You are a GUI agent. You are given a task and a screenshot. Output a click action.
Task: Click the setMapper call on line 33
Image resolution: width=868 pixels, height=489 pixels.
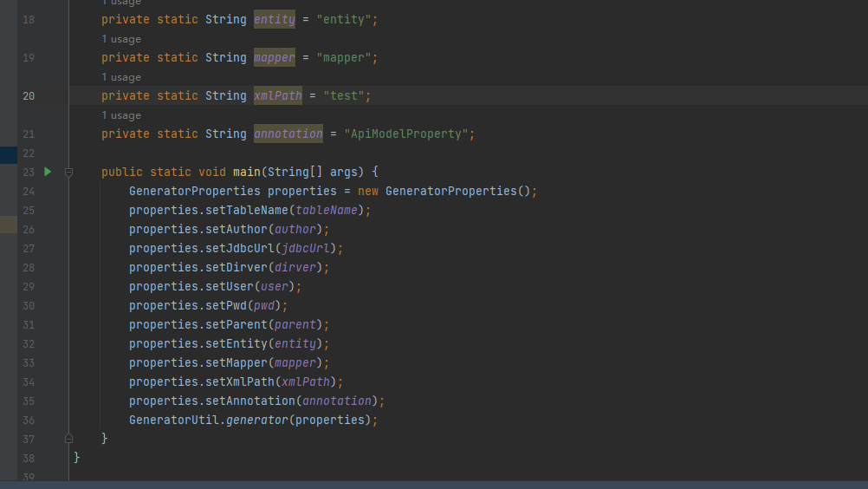coord(236,363)
